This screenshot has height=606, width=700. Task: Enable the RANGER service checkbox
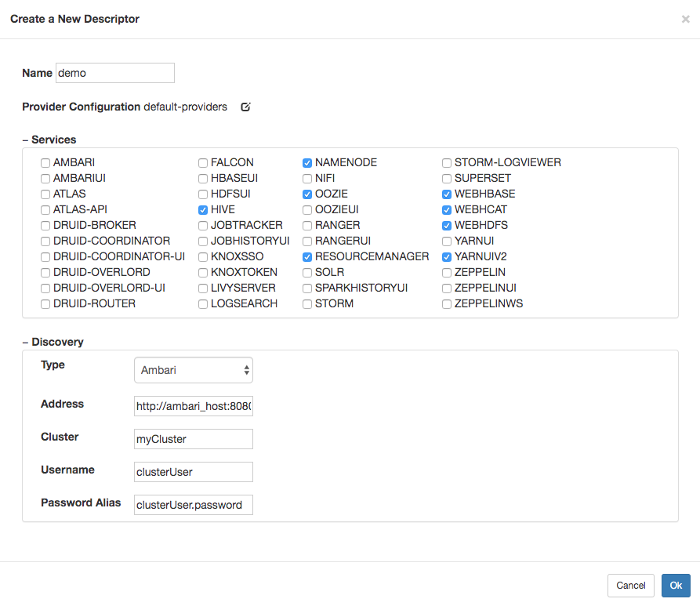(306, 225)
